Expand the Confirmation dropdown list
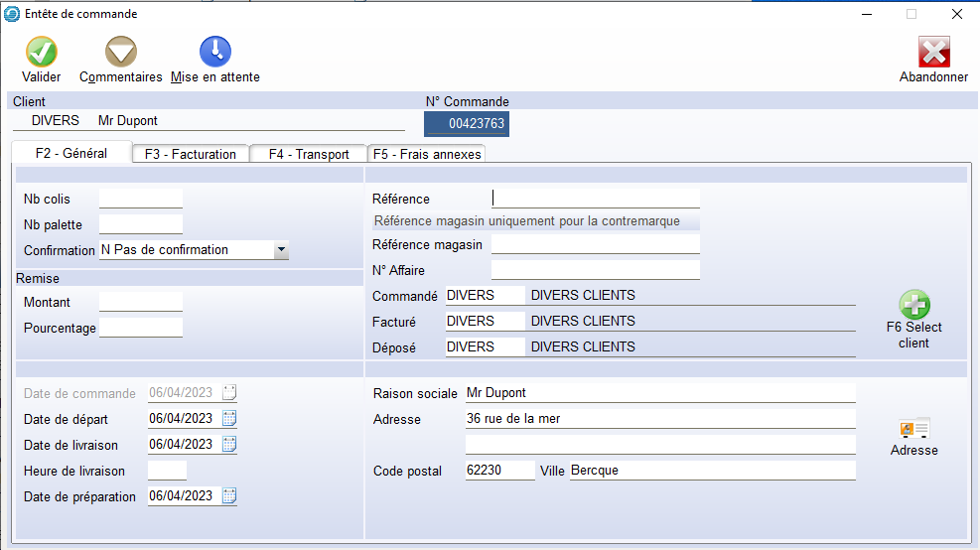The height and width of the screenshot is (550, 980). [x=281, y=250]
